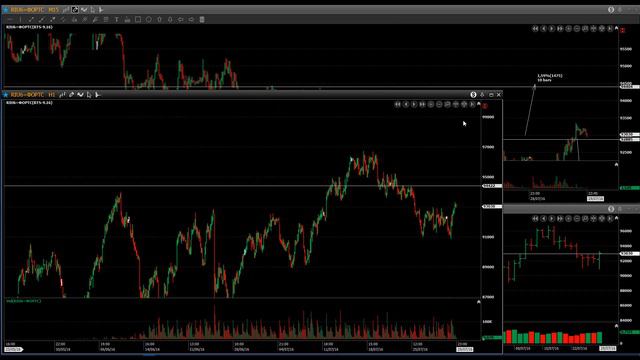Image resolution: width=640 pixels, height=360 pixels.
Task: Select the horizontal line tool in the top toolbar
Action: (10, 20)
